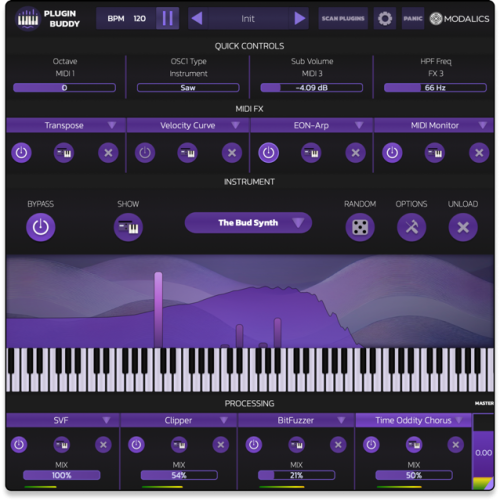Remove the MIDI Monitor effect
This screenshot has height=501, width=500.
[x=479, y=153]
